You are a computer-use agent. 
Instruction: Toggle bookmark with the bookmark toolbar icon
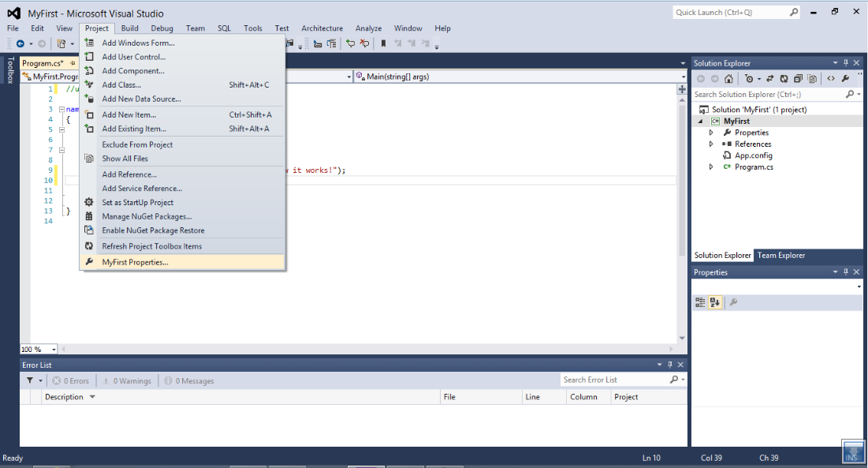tap(383, 43)
